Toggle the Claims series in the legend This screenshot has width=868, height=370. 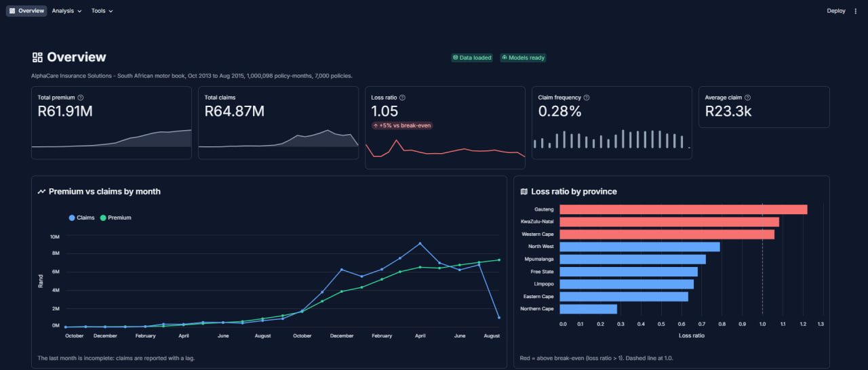coord(81,218)
